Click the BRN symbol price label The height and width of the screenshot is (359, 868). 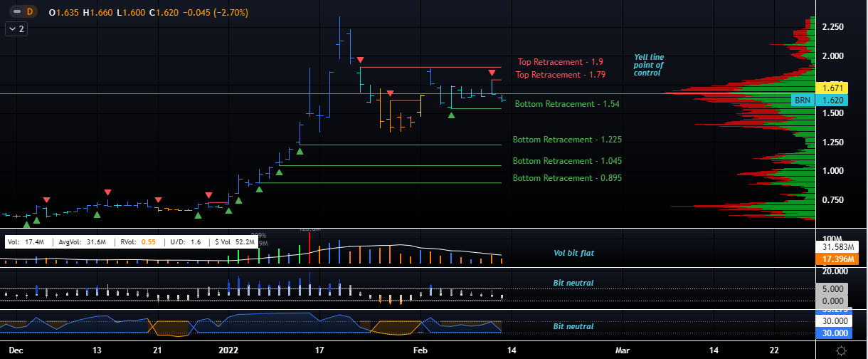(803, 100)
